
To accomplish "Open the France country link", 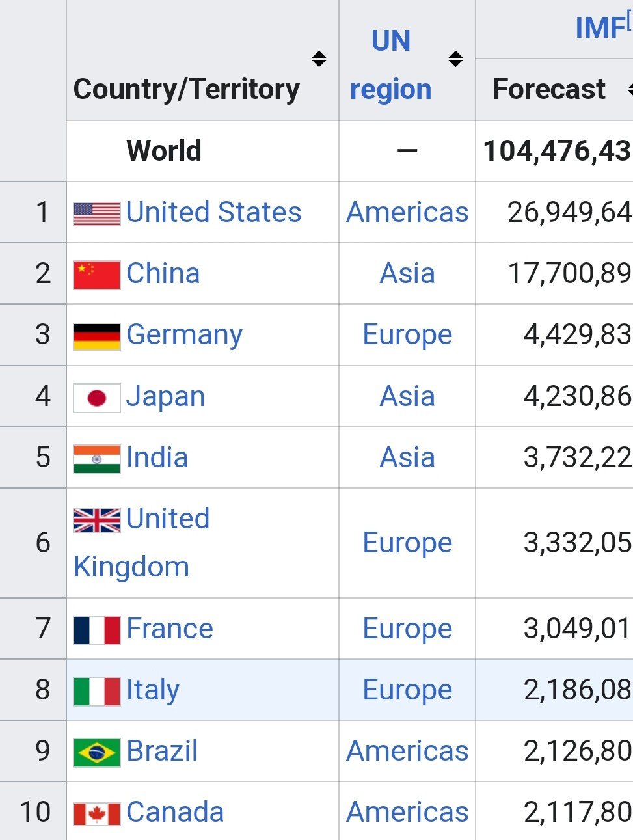I will click(x=169, y=629).
